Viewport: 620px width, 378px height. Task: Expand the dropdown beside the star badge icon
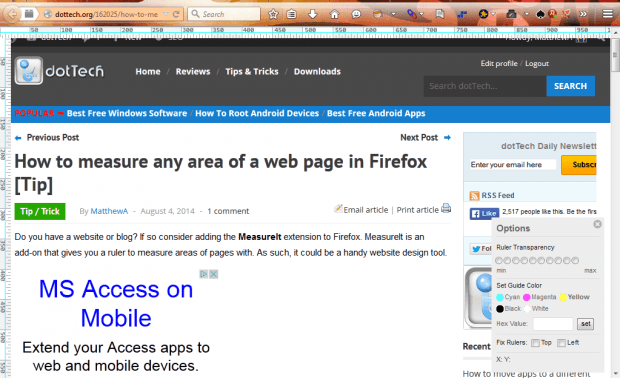(493, 14)
